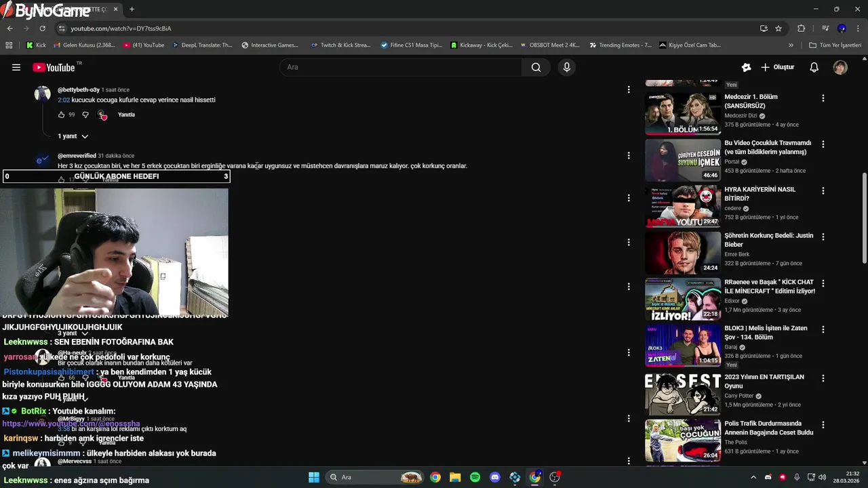This screenshot has height=488, width=868.
Task: Like the comment by @bettybeth-o3y
Action: (62, 115)
